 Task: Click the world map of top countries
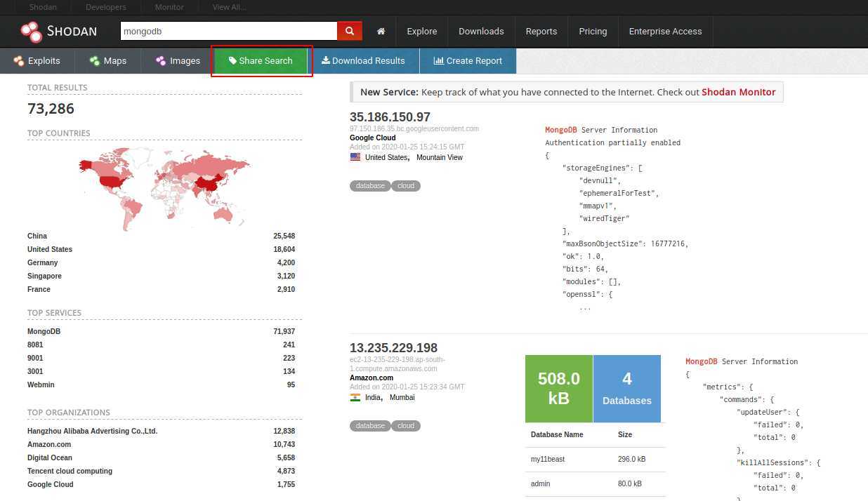coord(165,186)
